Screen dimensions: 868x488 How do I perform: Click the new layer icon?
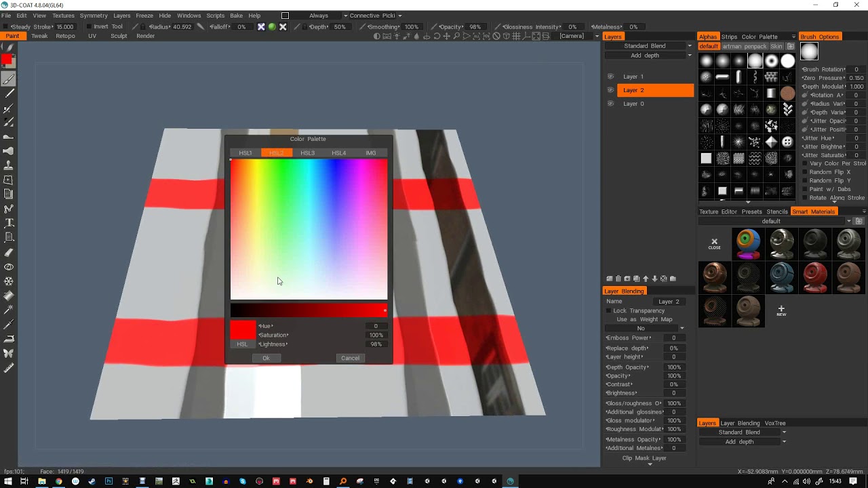[x=610, y=279]
